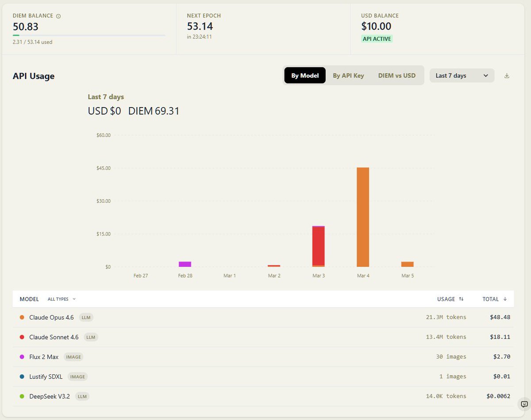Click the LLM tag beside Claude Sonnet 4.6
The image size is (531, 420).
point(91,337)
